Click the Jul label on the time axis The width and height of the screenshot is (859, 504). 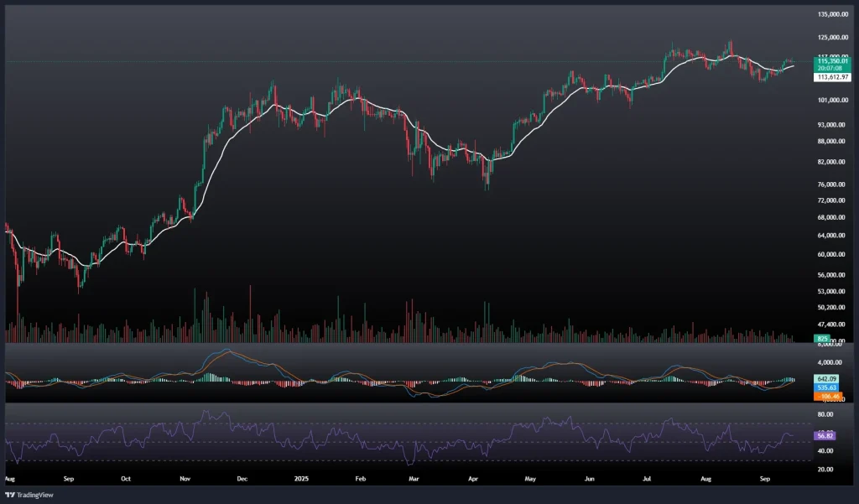(x=647, y=480)
